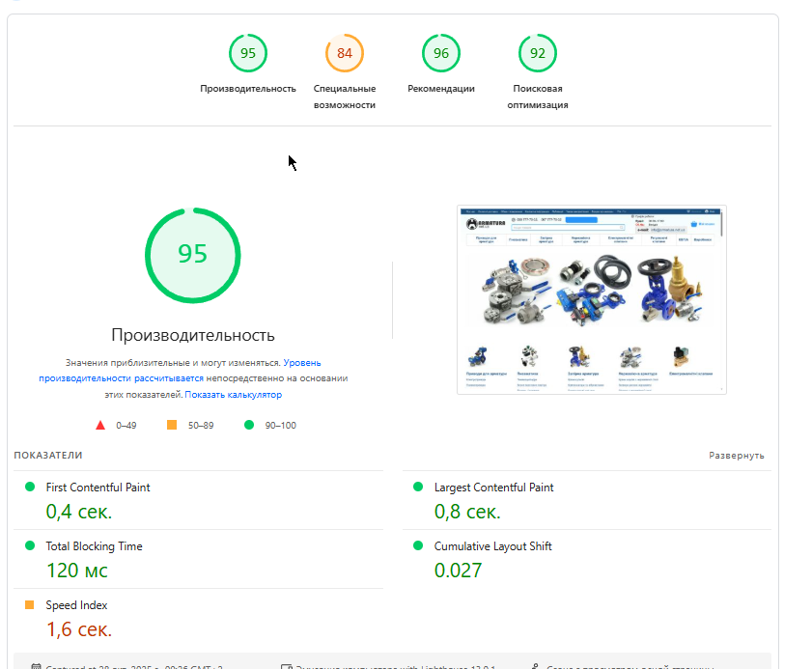Click the Показать калькулятор link
Viewport: 812px width, 669px height.
tap(233, 395)
